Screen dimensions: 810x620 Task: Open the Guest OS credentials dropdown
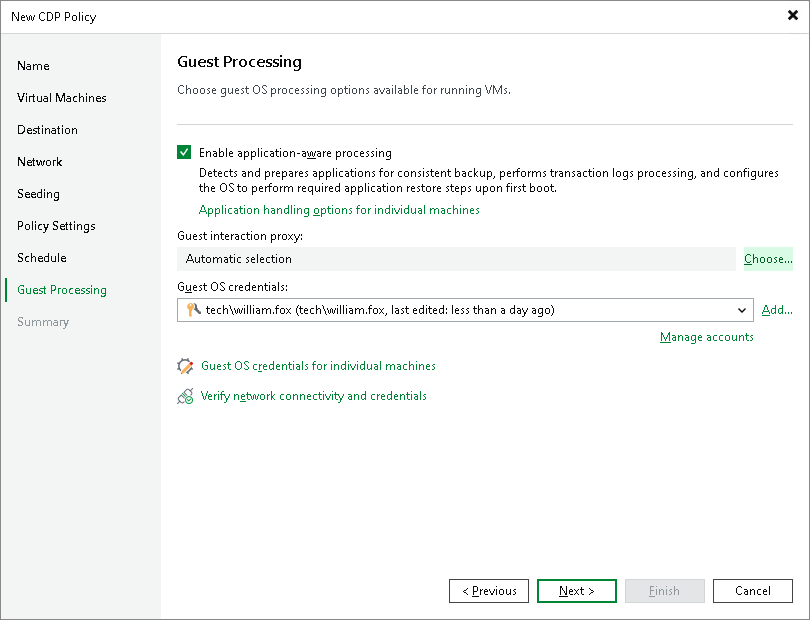click(744, 310)
